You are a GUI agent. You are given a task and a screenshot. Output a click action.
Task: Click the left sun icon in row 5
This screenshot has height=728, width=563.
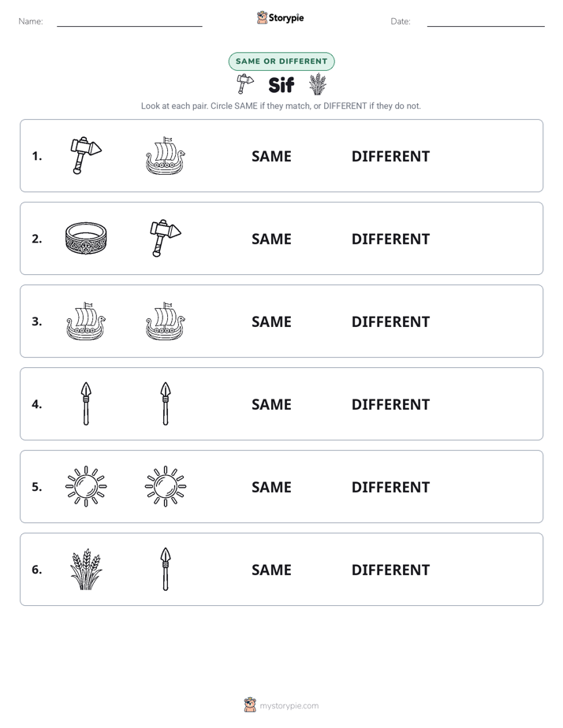pos(86,486)
